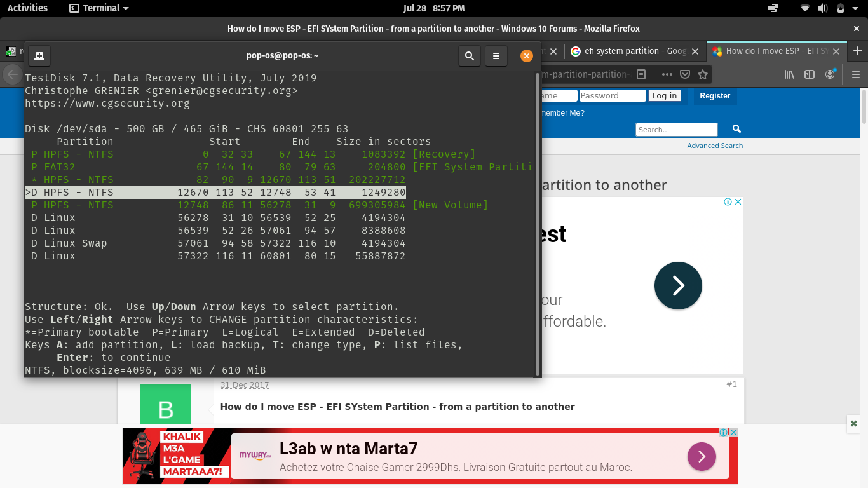The height and width of the screenshot is (488, 868).
Task: Click the Log in button
Action: pyautogui.click(x=664, y=95)
